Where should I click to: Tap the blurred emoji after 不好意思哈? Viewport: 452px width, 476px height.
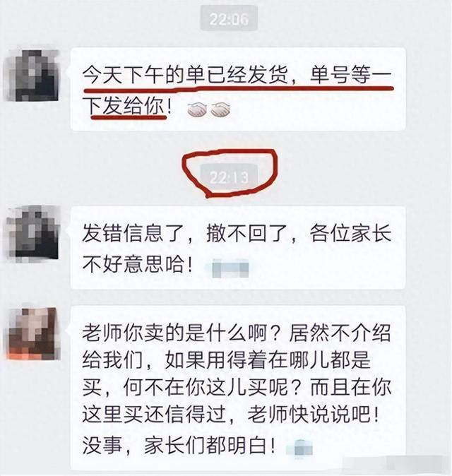tap(230, 268)
